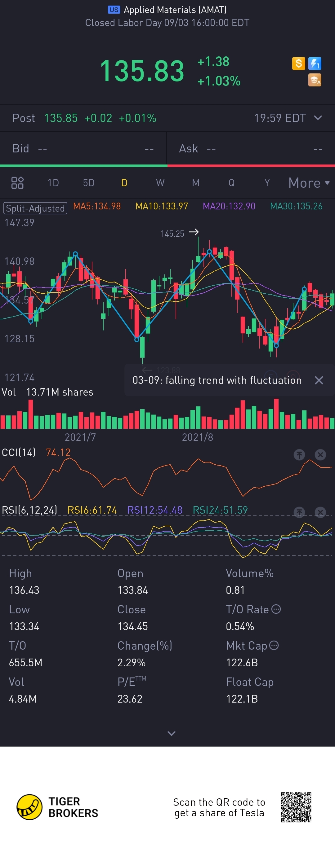Tap the MA20:132.90 indicator label
335x868 pixels.
[229, 206]
